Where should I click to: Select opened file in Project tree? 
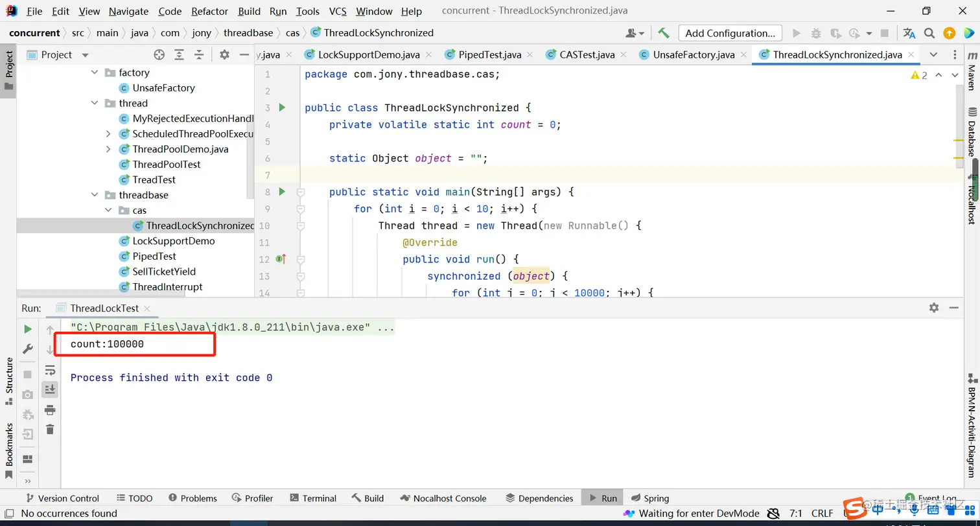[159, 55]
